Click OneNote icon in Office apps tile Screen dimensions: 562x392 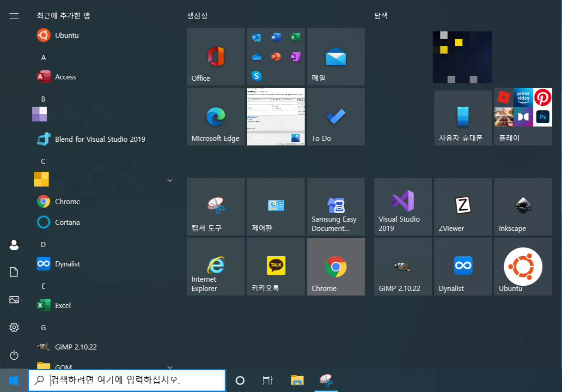pos(295,56)
